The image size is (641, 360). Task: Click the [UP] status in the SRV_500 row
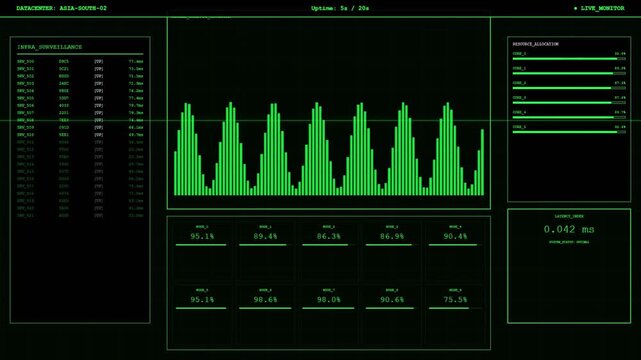click(x=99, y=62)
